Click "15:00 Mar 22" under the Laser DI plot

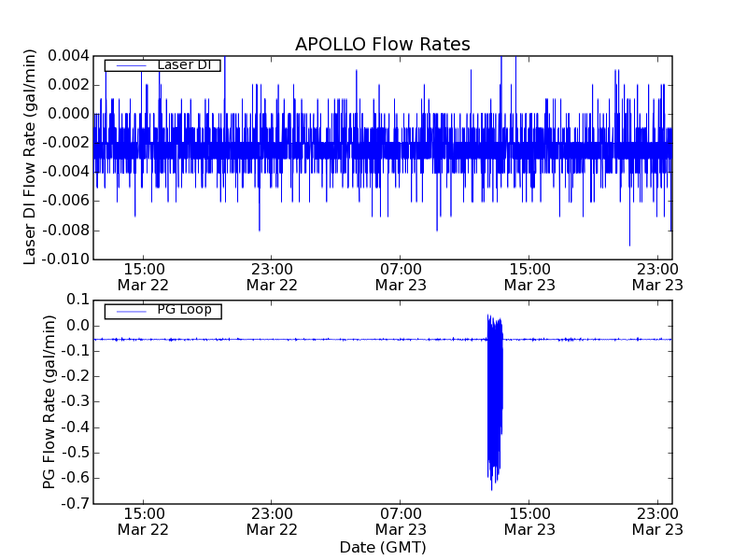[144, 277]
